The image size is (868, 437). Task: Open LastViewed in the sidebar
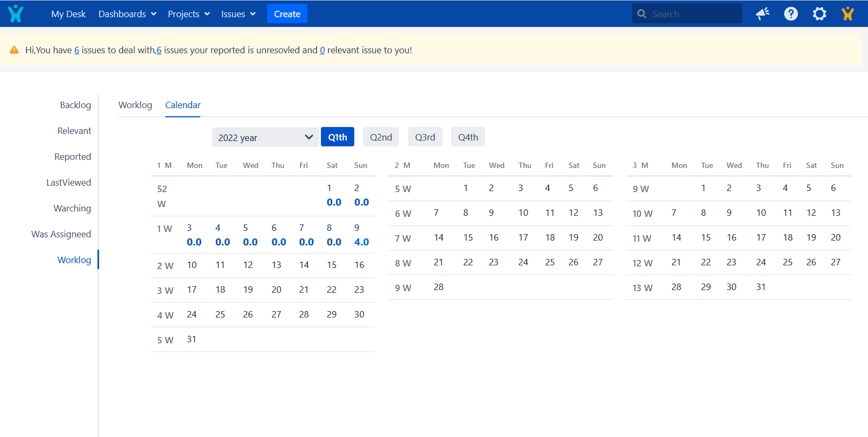click(68, 182)
